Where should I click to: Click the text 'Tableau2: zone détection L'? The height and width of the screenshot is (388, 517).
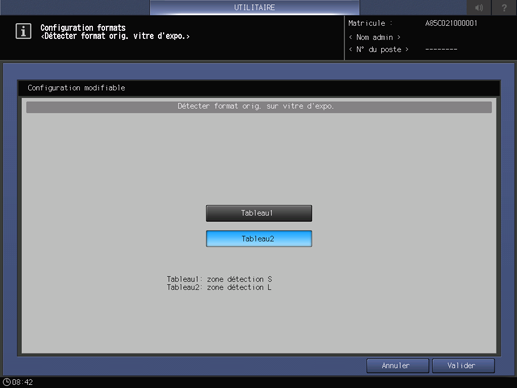tap(219, 287)
